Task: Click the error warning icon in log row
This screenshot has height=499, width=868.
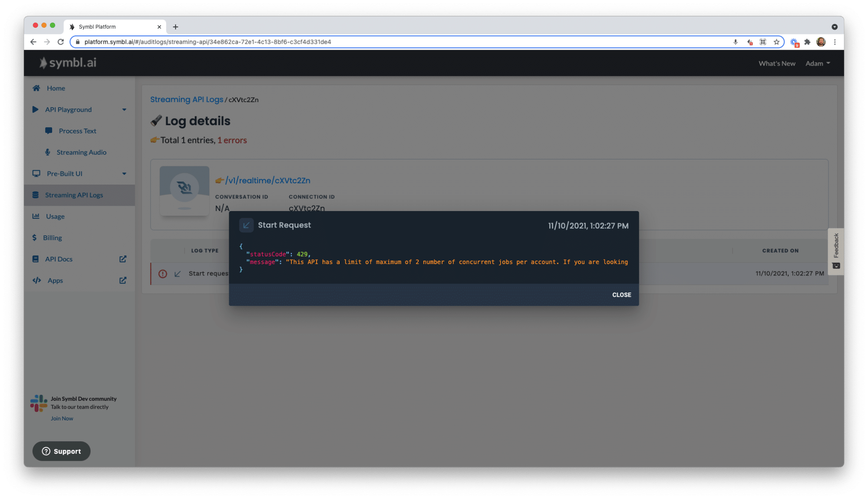Action: pyautogui.click(x=163, y=274)
